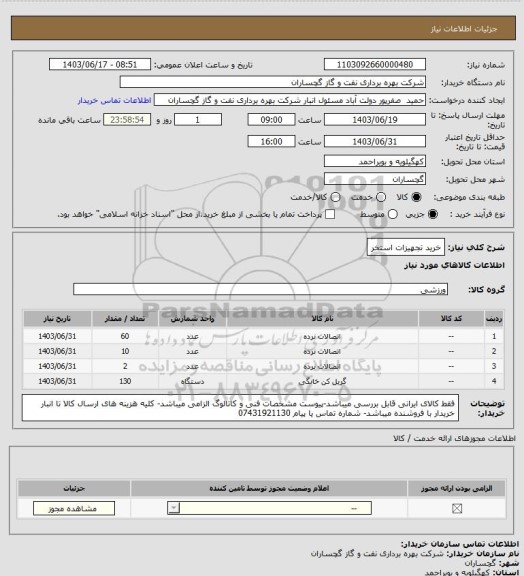
Task: Click the delivery city field گچساران
Action: click(375, 179)
